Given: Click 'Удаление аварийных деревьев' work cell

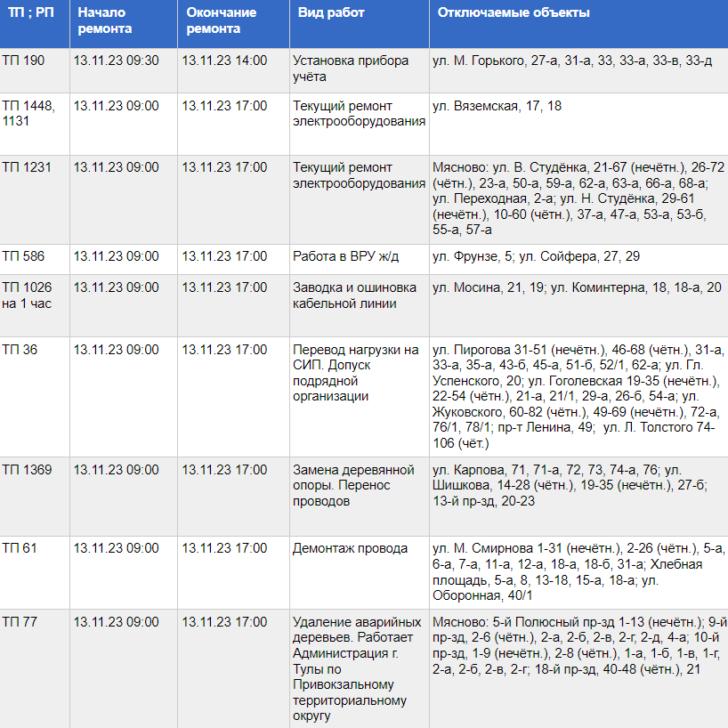Looking at the screenshot, I should [x=360, y=668].
